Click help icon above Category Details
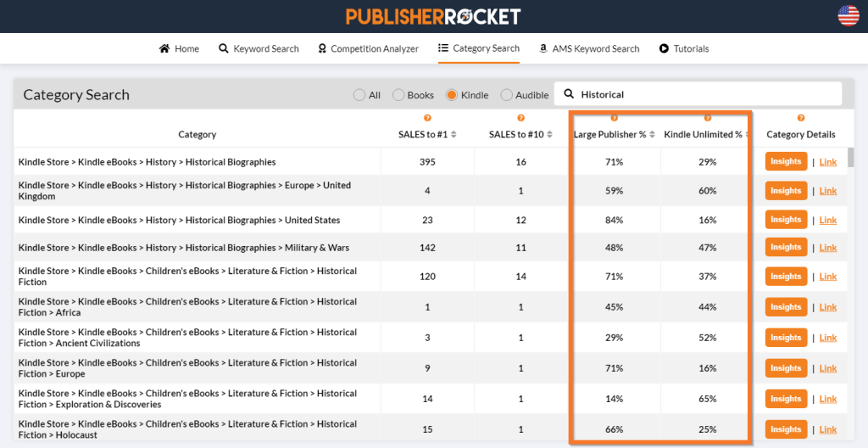Image resolution: width=868 pixels, height=448 pixels. [800, 119]
